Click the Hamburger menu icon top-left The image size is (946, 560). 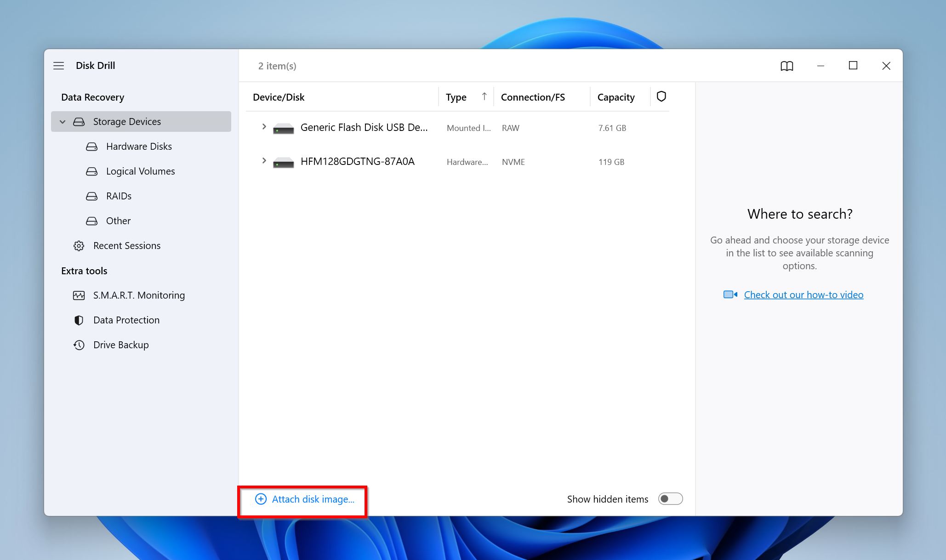pyautogui.click(x=59, y=65)
